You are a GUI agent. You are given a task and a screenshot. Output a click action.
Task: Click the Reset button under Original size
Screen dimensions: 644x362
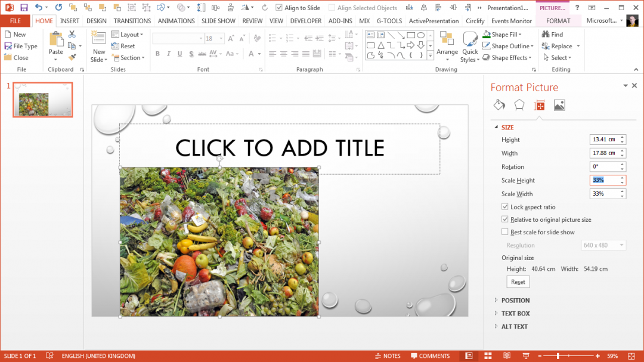(518, 281)
